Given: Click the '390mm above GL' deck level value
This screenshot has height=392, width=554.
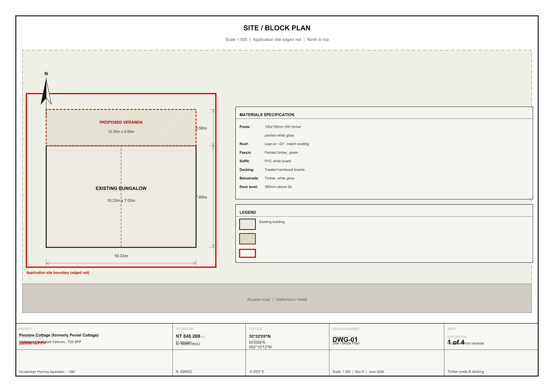Looking at the screenshot, I should [278, 187].
